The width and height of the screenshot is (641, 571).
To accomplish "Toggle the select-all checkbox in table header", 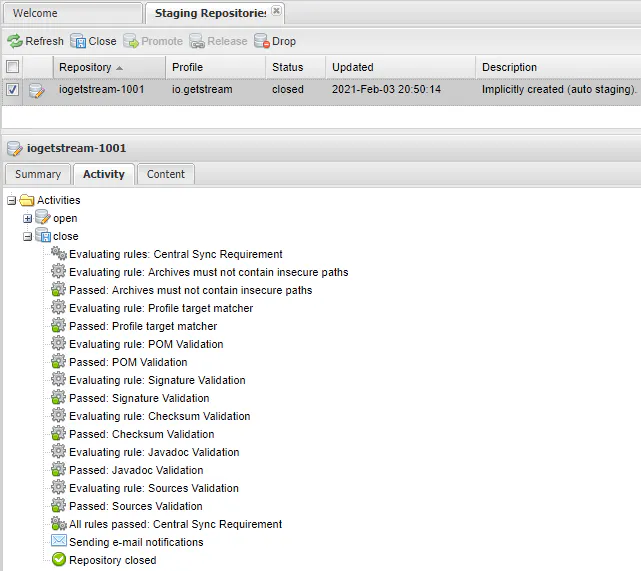I will click(x=13, y=66).
